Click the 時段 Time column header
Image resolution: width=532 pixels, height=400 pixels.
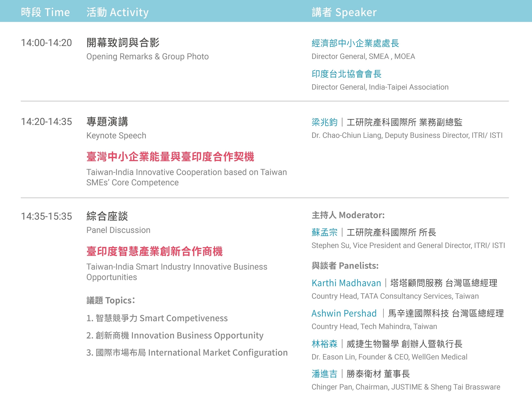coord(45,12)
